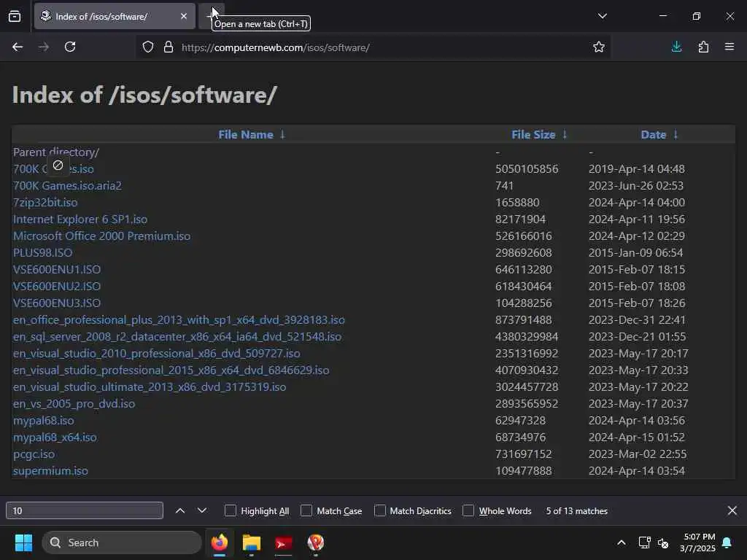Enable the Match Diacritics checkbox

379,510
